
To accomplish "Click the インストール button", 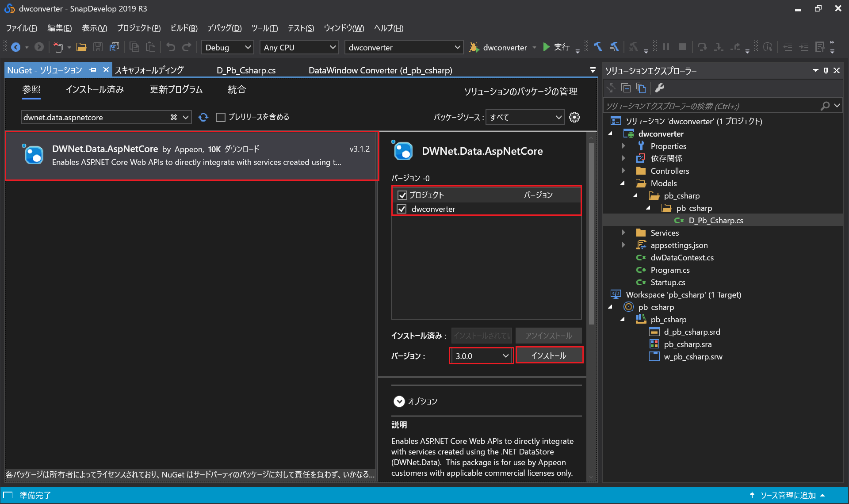I will [x=549, y=355].
